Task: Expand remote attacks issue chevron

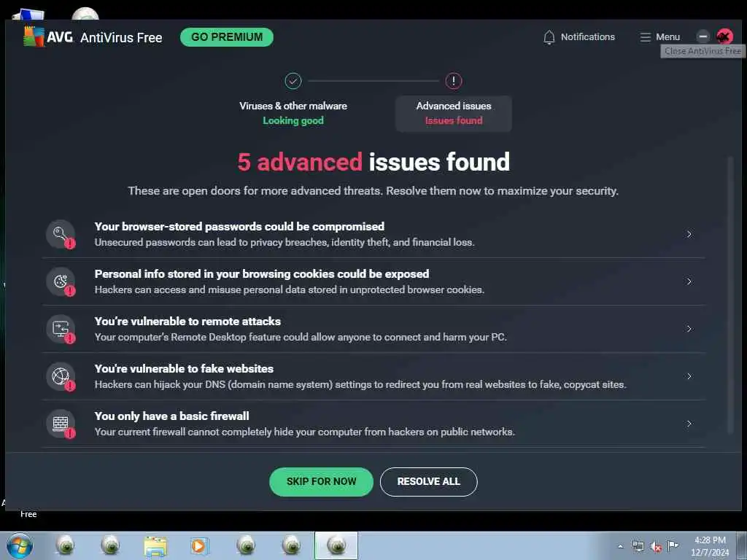Action: (x=689, y=329)
